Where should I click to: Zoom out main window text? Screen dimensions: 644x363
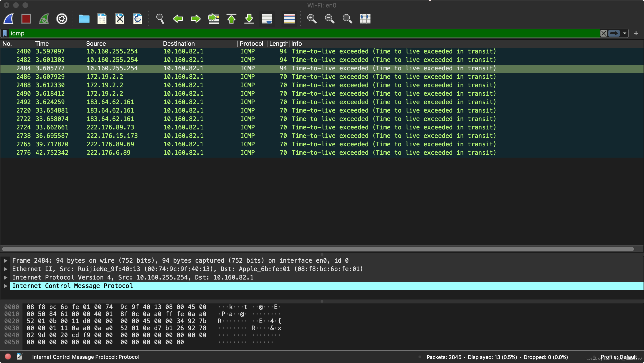point(329,19)
